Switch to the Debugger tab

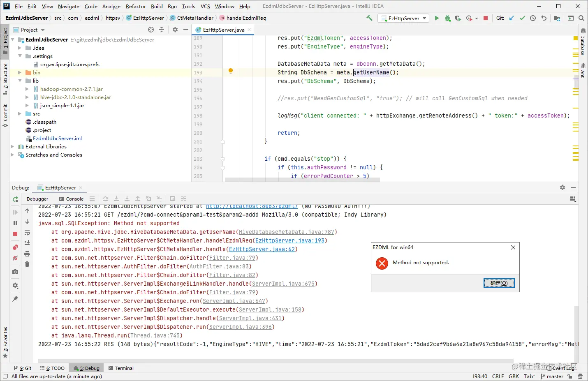click(x=37, y=199)
